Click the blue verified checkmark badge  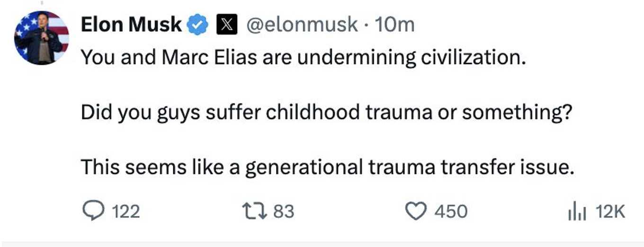[x=198, y=25]
